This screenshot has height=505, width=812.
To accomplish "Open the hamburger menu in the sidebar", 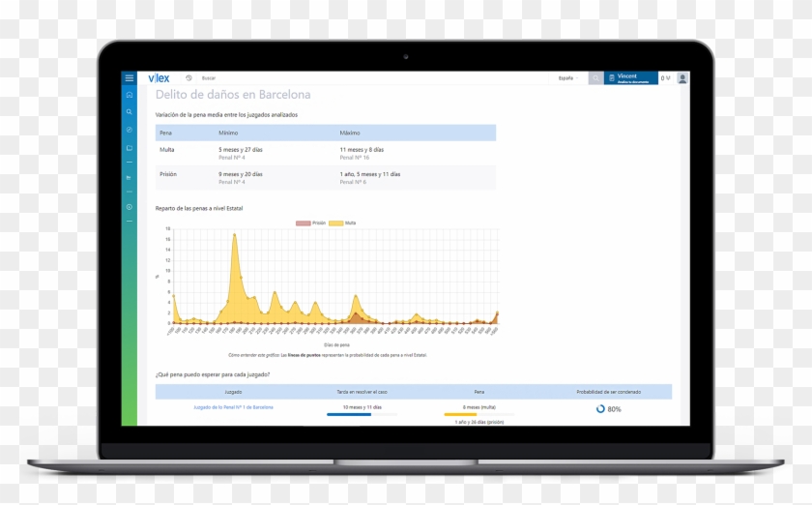I will point(130,77).
